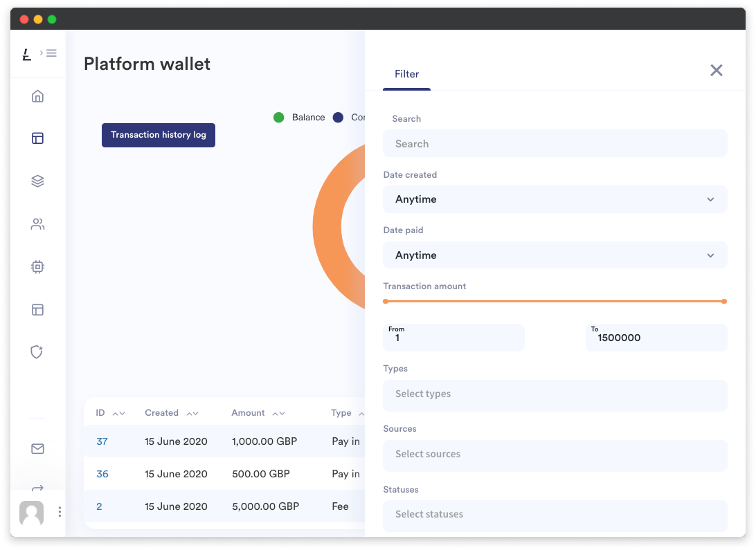Open the three-dot menu near the avatar
The width and height of the screenshot is (756, 550).
point(60,512)
